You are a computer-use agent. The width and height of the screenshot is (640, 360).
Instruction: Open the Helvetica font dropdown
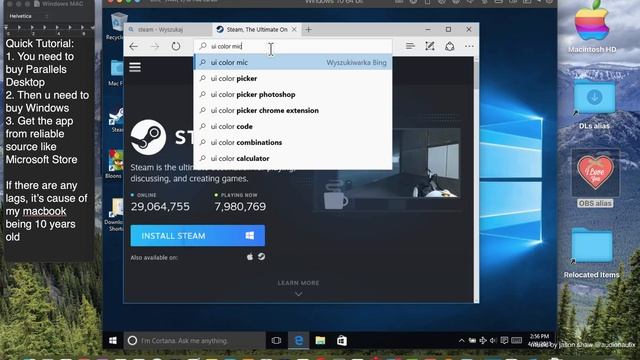(29, 16)
